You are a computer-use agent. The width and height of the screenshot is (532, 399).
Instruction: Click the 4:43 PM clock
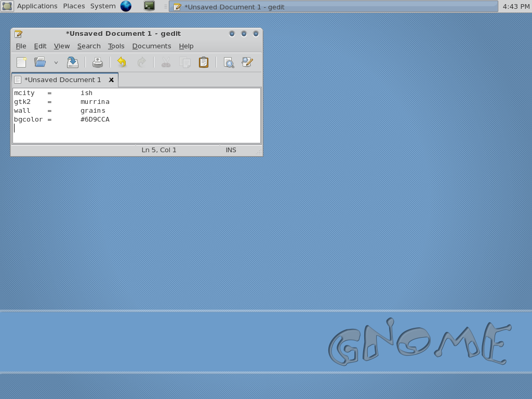pyautogui.click(x=516, y=6)
